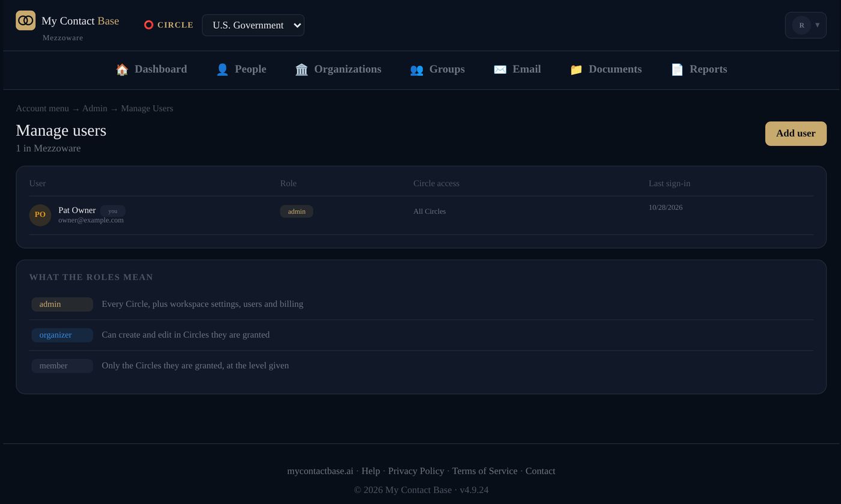Image resolution: width=841 pixels, height=504 pixels.
Task: Click the Organizations building icon
Action: click(302, 70)
